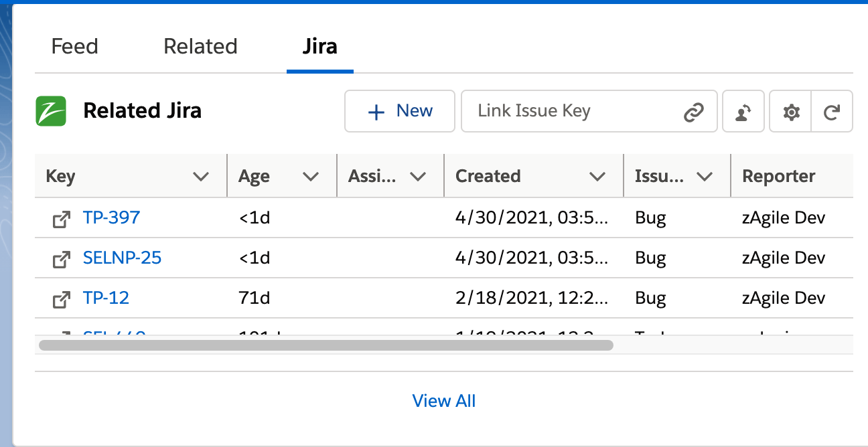Image resolution: width=868 pixels, height=447 pixels.
Task: Click the link icon in the Link Issue Key field
Action: click(695, 111)
